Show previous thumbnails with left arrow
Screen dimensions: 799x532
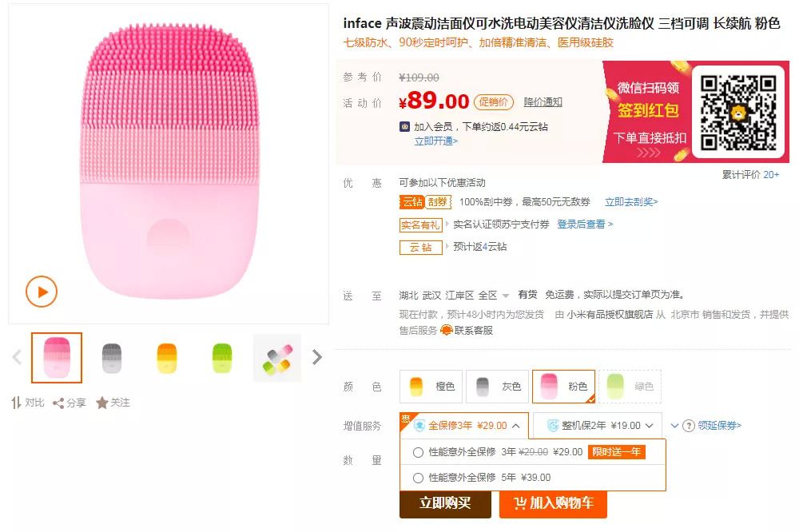point(17,357)
